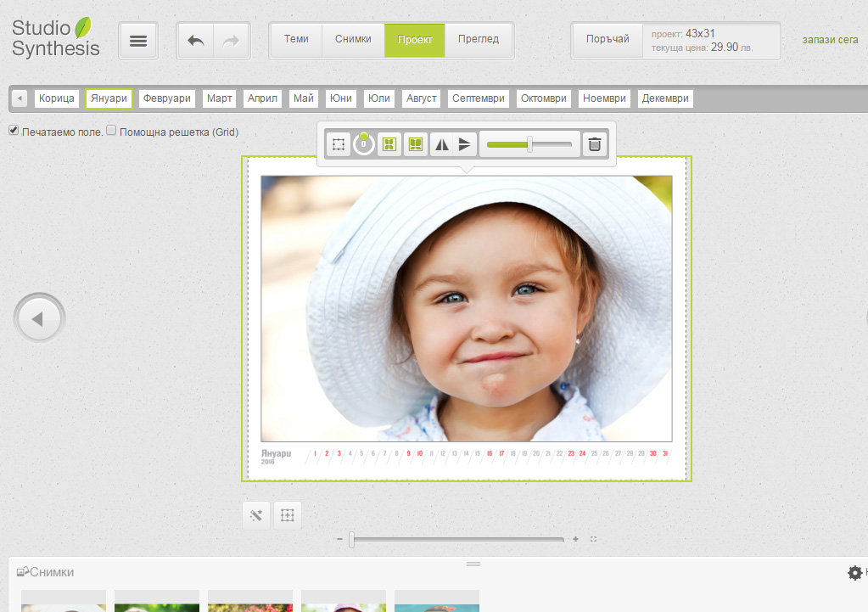
Task: Redo the last undone action
Action: (232, 41)
